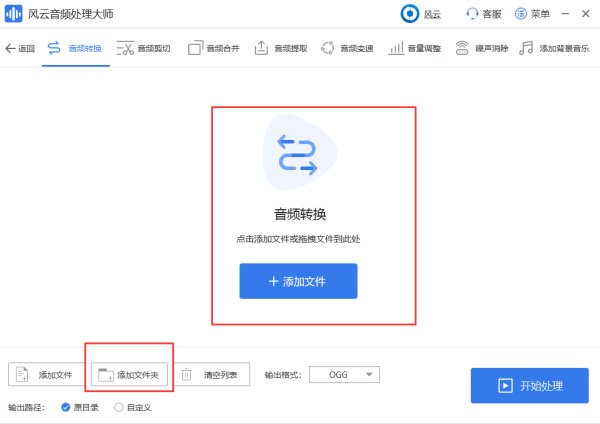Open the 菜单 menu

(532, 14)
